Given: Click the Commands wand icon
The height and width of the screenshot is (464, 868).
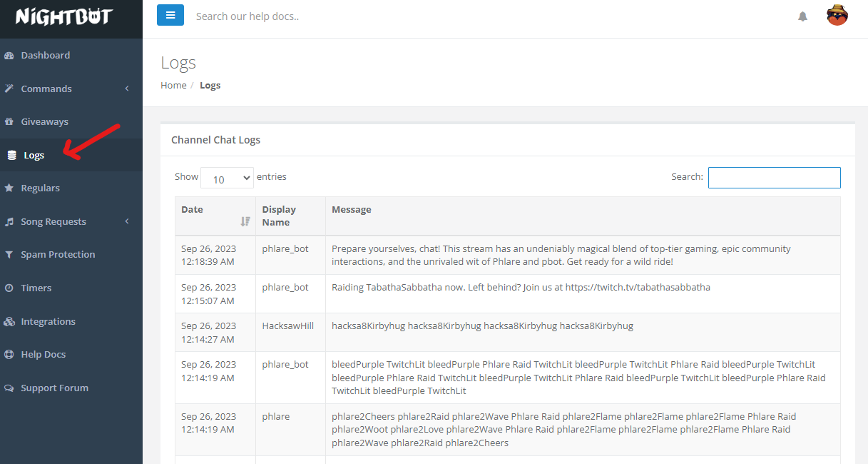Looking at the screenshot, I should (9, 89).
